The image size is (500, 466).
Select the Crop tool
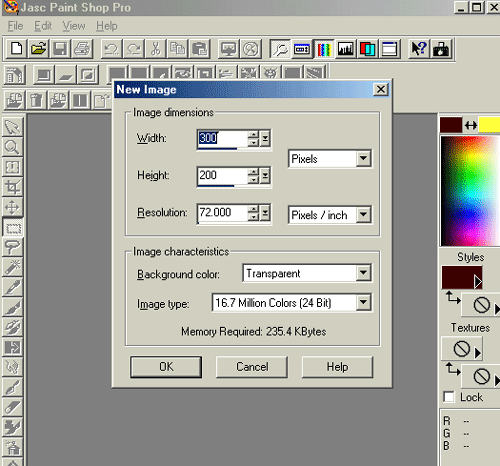[x=12, y=187]
